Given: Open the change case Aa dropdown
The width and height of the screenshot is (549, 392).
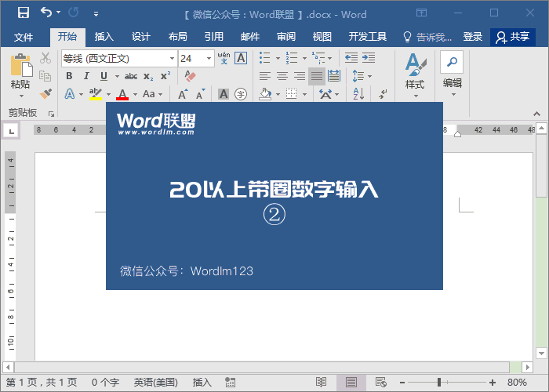Looking at the screenshot, I should [x=153, y=94].
